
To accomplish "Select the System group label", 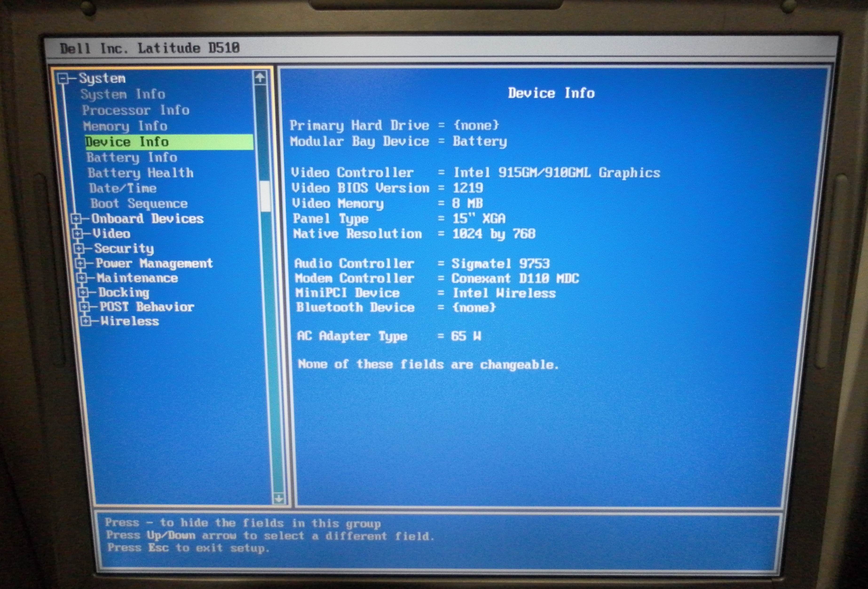I will tap(102, 79).
